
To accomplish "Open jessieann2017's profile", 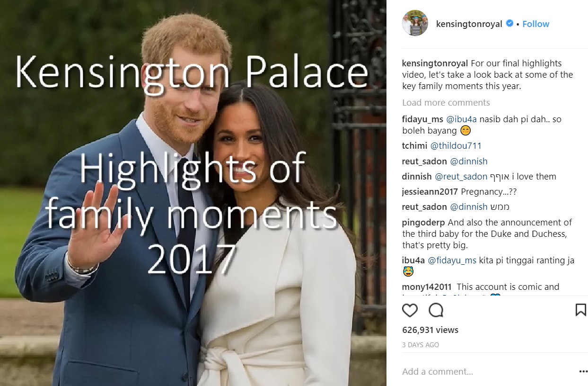I will pos(430,192).
